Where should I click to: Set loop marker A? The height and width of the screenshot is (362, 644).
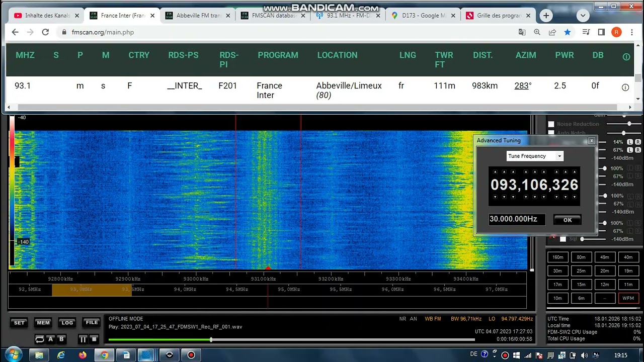tap(50, 339)
